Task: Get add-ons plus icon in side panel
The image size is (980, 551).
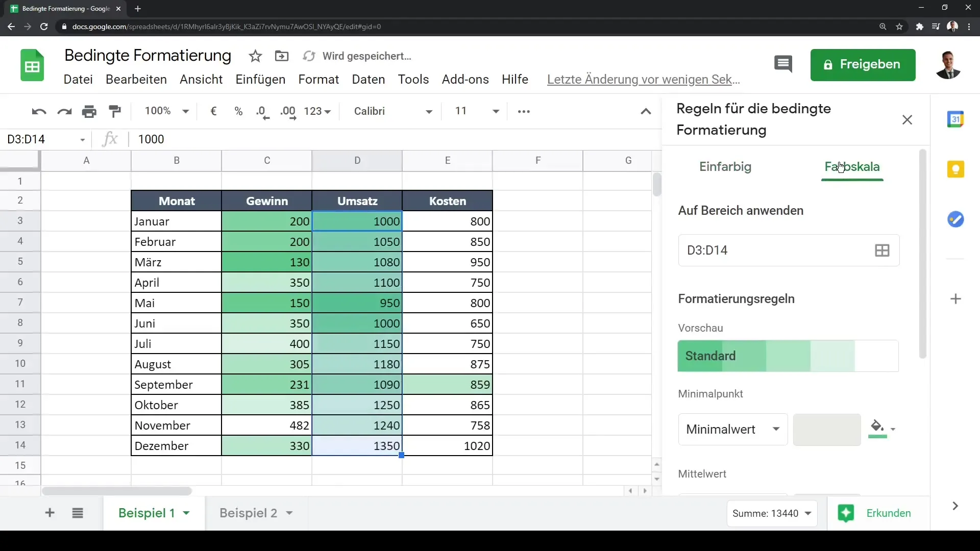Action: pos(955,299)
